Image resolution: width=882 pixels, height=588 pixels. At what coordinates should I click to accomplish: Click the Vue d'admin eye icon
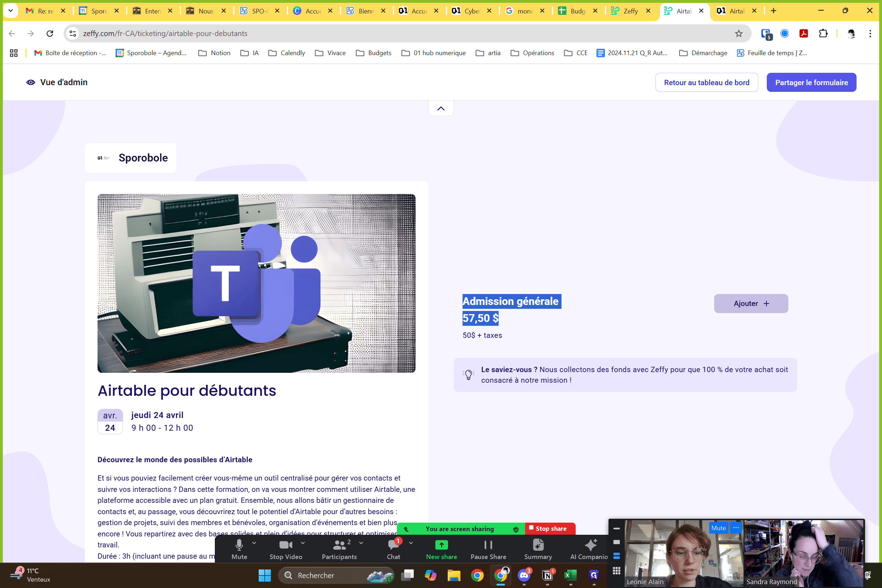click(31, 82)
